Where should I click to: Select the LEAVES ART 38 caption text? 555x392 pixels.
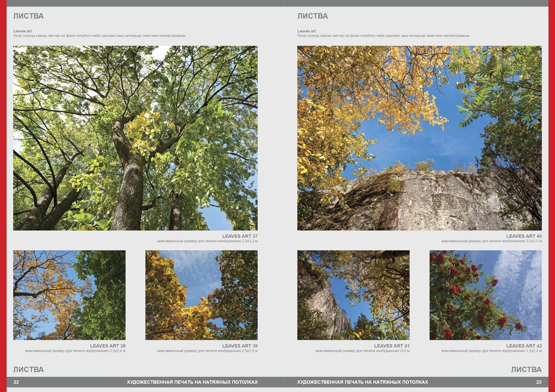tap(107, 346)
